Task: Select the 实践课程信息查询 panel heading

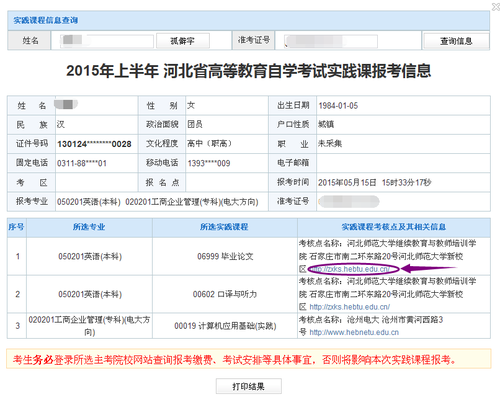Action: tap(46, 20)
